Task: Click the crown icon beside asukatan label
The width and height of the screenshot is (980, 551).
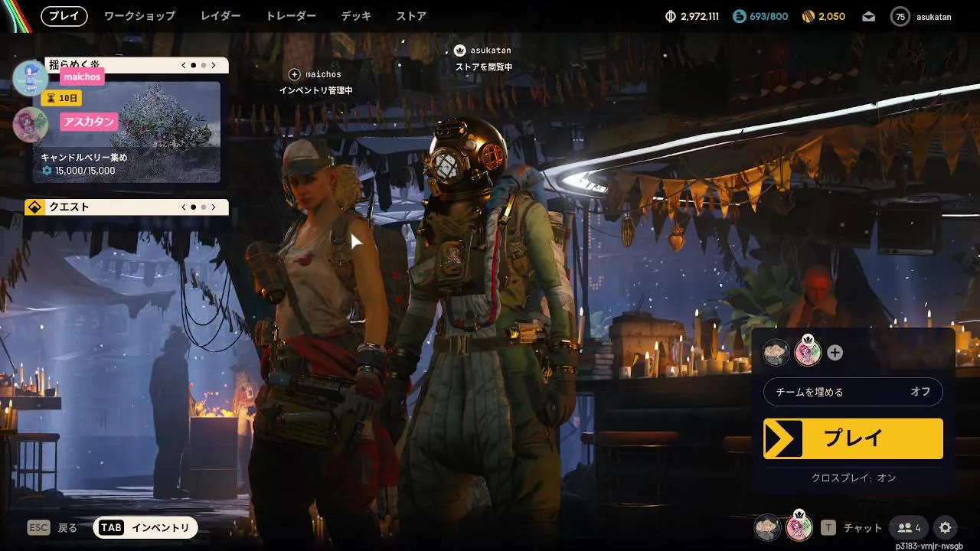Action: [x=459, y=51]
